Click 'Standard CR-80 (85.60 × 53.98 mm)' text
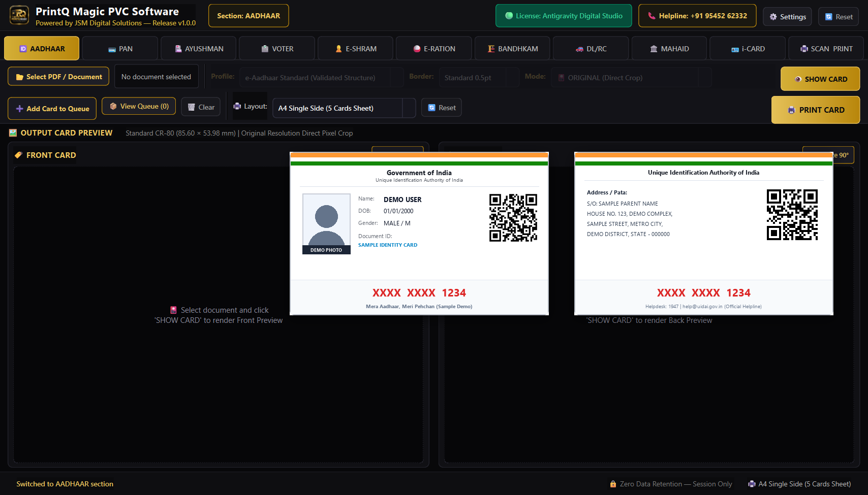Viewport: 868px width, 495px height. coord(181,133)
